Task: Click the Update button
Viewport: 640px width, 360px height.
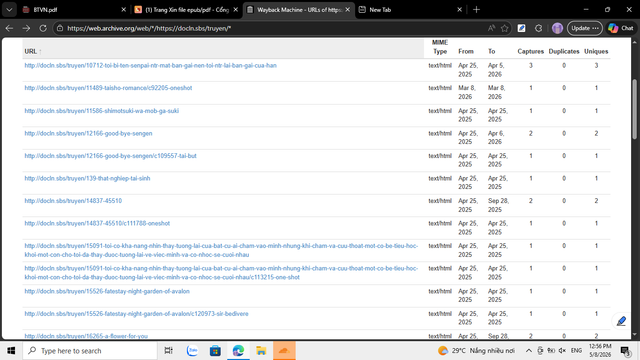Action: 584,28
